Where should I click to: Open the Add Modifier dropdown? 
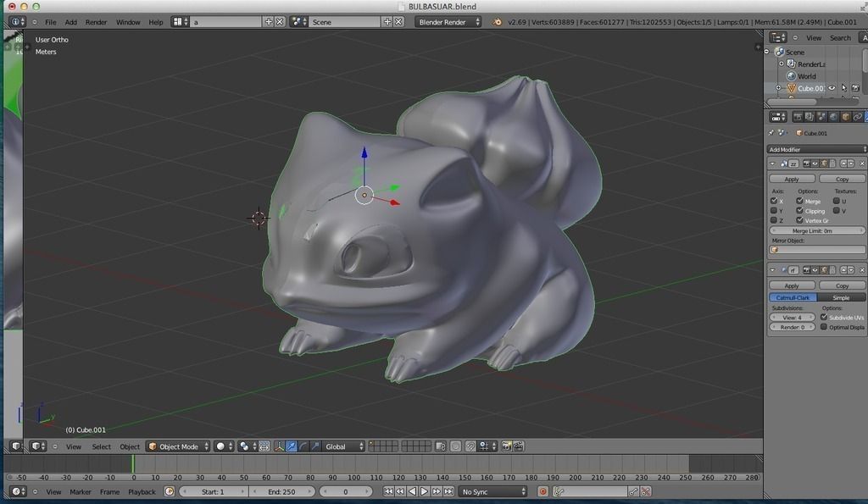(x=816, y=149)
